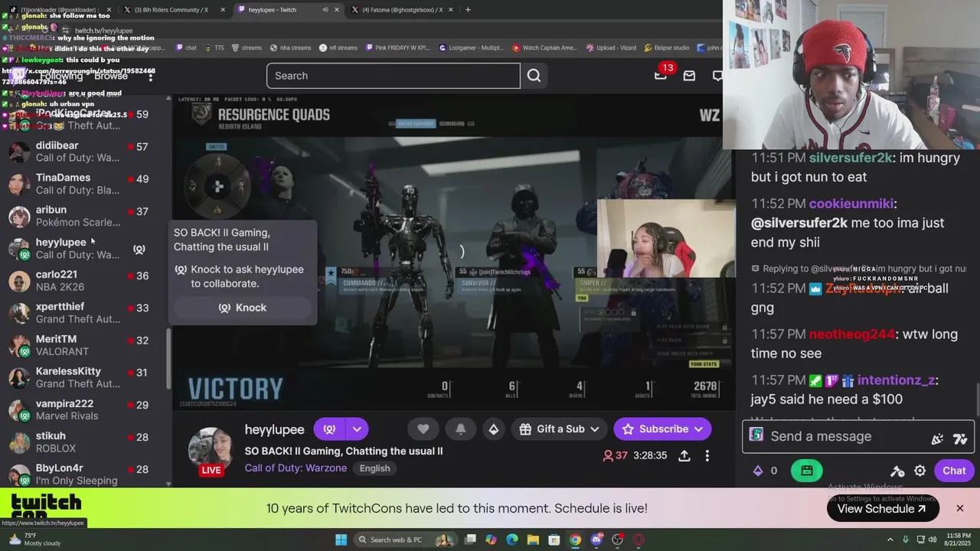980x551 pixels.
Task: Click View Schedule on the TwitchCon banner
Action: (883, 509)
